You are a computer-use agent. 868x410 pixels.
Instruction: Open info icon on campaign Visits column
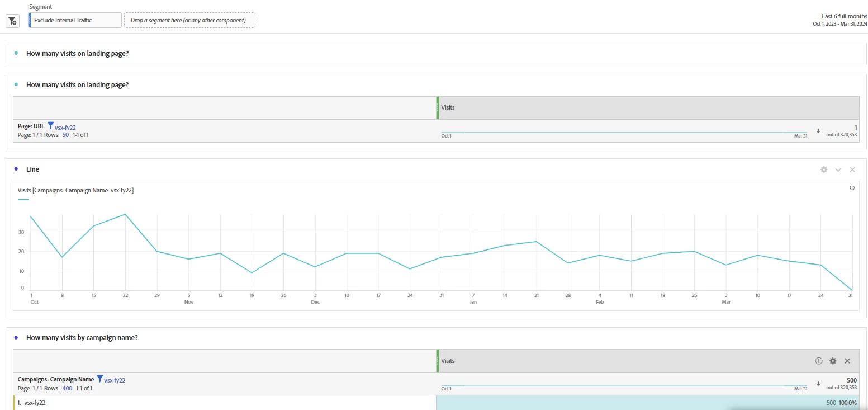coord(819,361)
